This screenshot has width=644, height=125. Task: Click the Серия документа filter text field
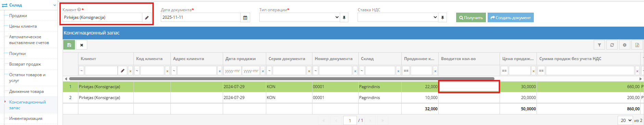[289, 71]
